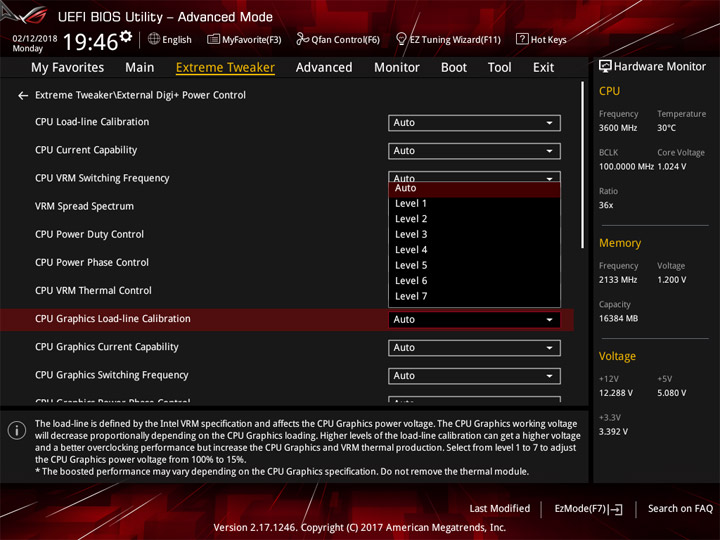Viewport: 720px width, 540px height.
Task: Click the +12V reading 12.288 V
Action: [615, 393]
